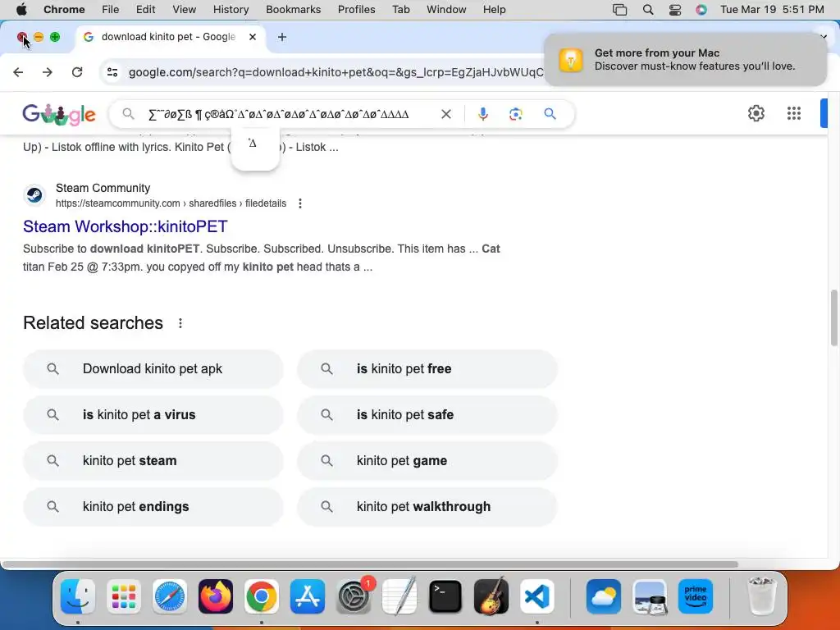Open a new tab with plus button
This screenshot has height=630, width=840.
coord(282,37)
